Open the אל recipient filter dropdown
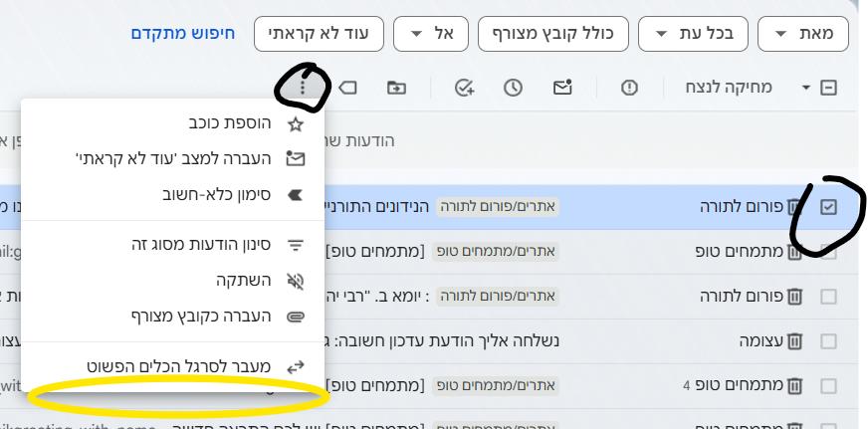The image size is (868, 429). [x=431, y=35]
